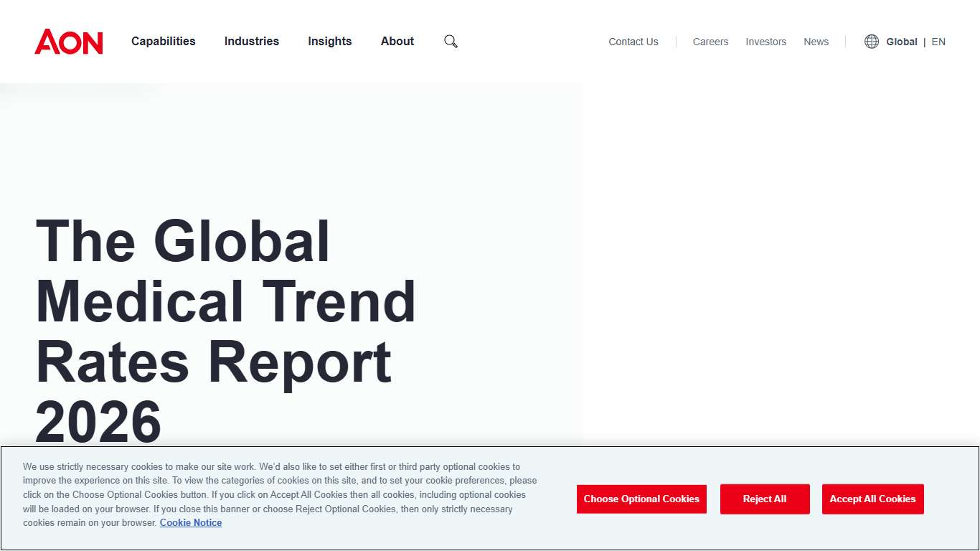
Task: Open the Cookie Notice
Action: coord(190,522)
